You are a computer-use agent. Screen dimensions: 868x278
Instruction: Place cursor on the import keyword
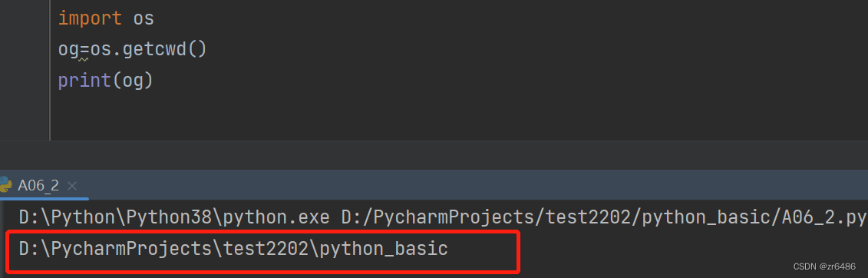click(90, 19)
